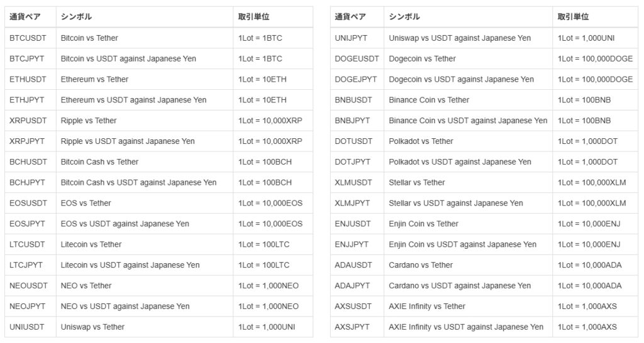Select the ETHJPY pair cell
Image resolution: width=644 pixels, height=343 pixels.
[27, 100]
